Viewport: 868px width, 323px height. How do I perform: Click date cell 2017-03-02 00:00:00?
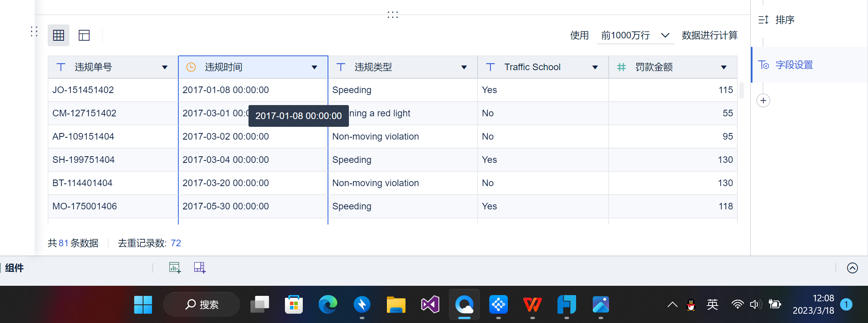tap(253, 136)
